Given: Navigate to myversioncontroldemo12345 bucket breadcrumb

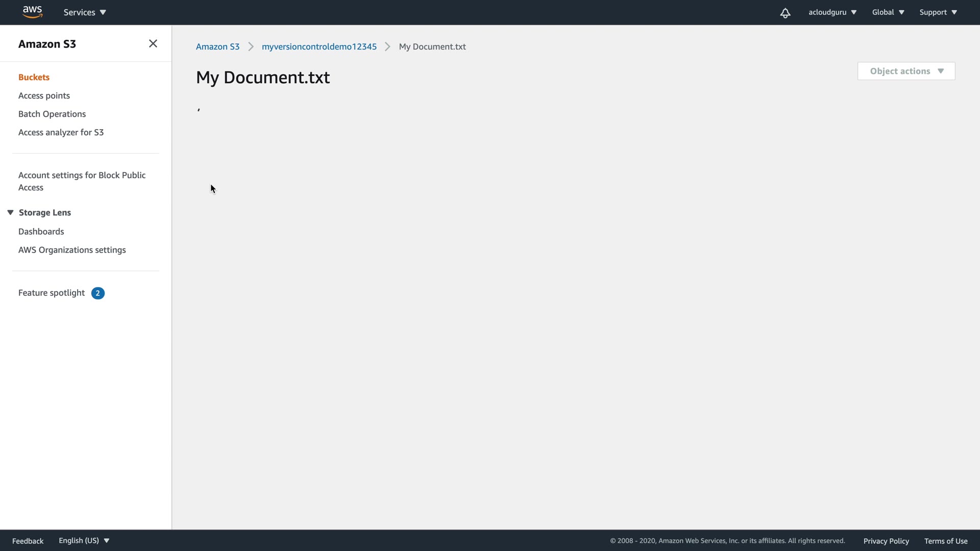Looking at the screenshot, I should 319,47.
